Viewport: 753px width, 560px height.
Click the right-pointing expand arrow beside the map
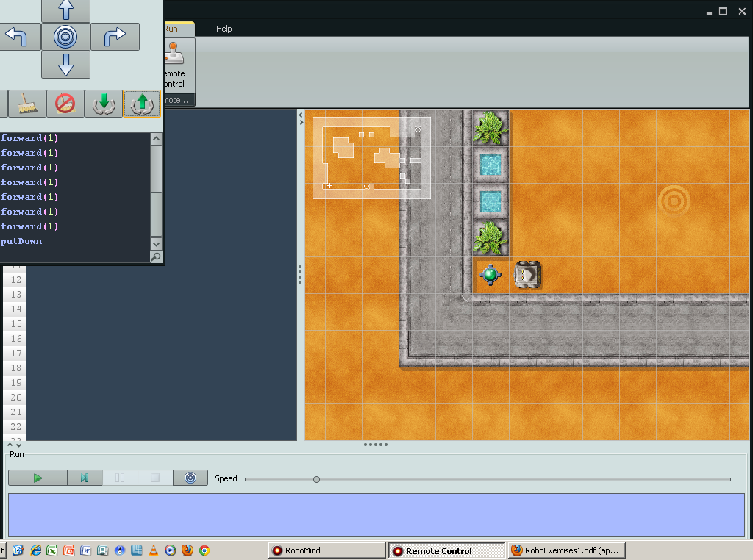point(301,123)
